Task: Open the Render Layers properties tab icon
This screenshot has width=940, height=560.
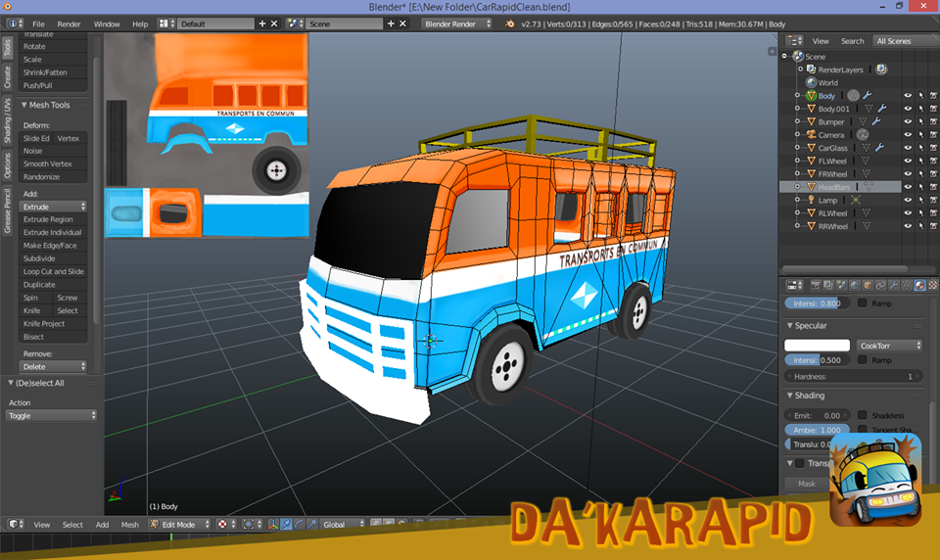Action: (828, 285)
